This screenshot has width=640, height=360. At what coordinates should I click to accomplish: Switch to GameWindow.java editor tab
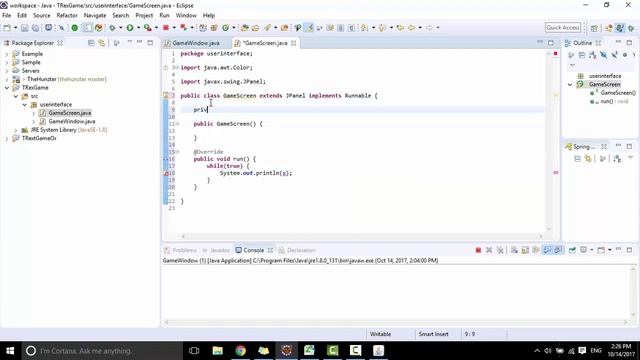click(196, 43)
